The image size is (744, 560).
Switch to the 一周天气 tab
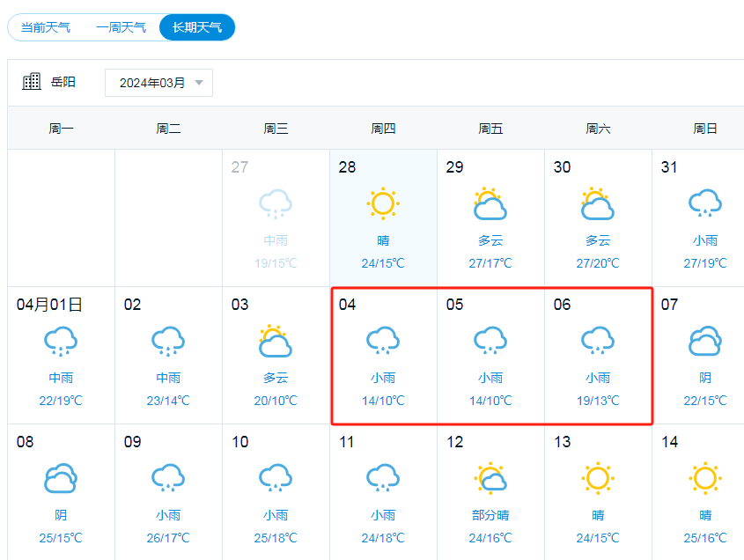pyautogui.click(x=122, y=27)
